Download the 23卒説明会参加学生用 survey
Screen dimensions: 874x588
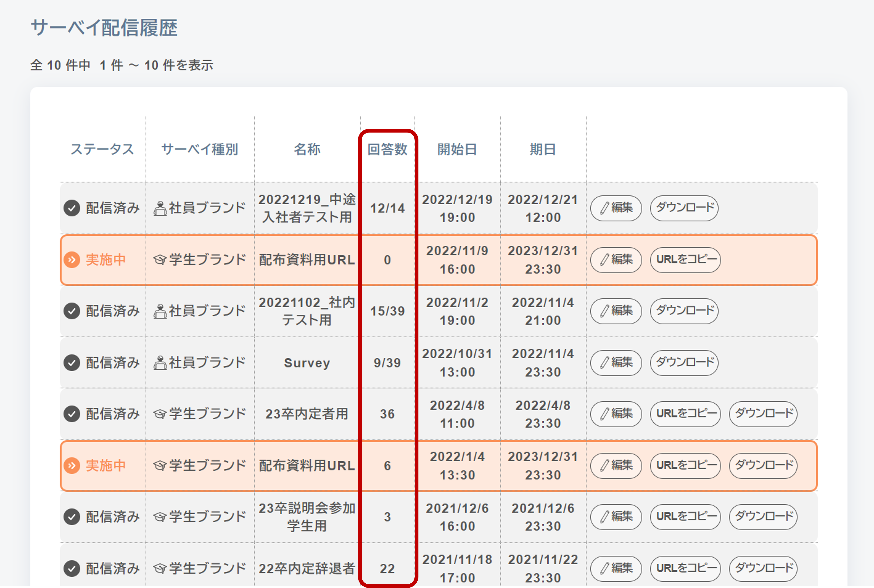(x=763, y=517)
